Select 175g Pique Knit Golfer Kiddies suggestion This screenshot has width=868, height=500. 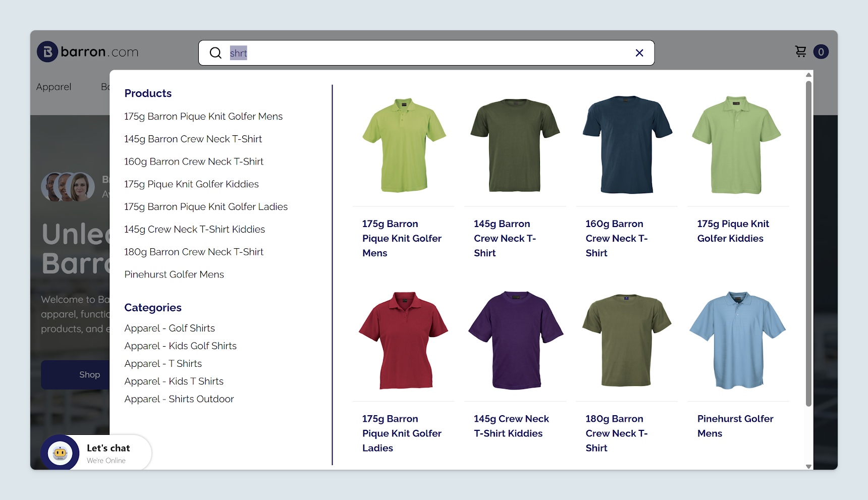191,184
